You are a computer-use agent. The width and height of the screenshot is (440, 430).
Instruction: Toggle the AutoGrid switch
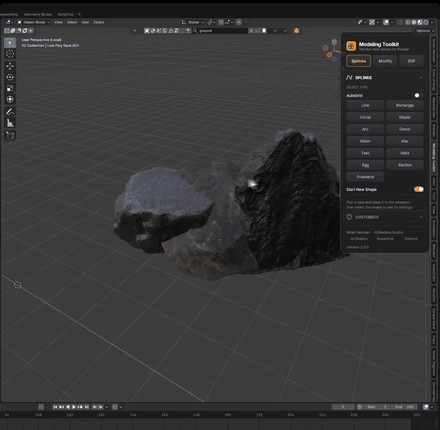click(x=418, y=95)
